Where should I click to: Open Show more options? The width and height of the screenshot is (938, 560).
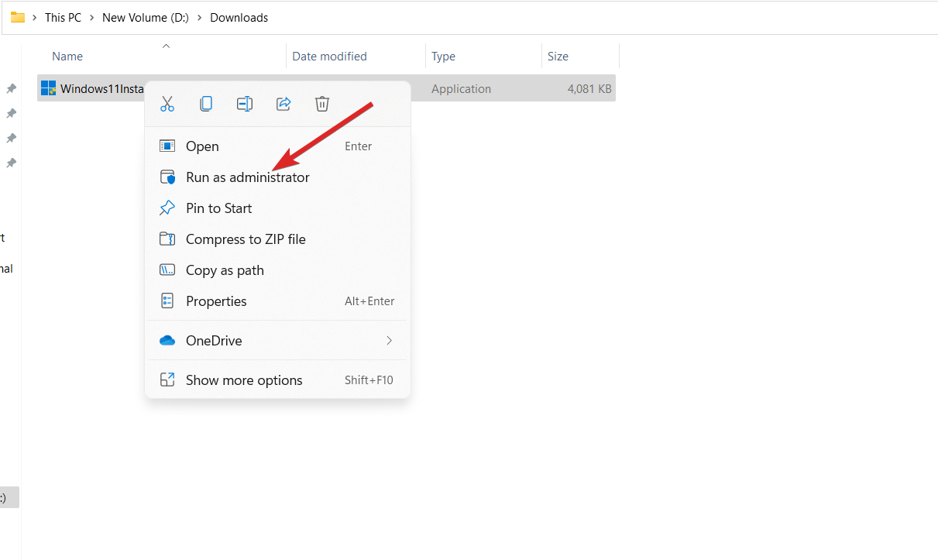244,380
